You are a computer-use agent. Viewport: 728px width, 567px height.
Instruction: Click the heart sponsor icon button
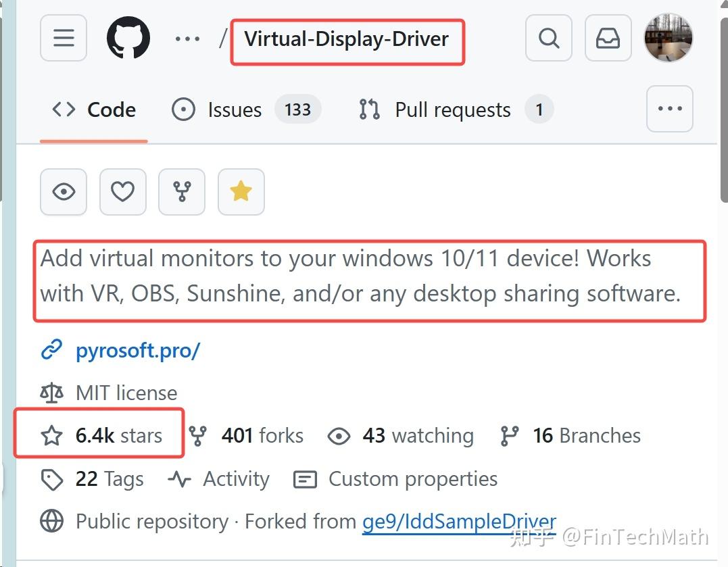[x=122, y=192]
